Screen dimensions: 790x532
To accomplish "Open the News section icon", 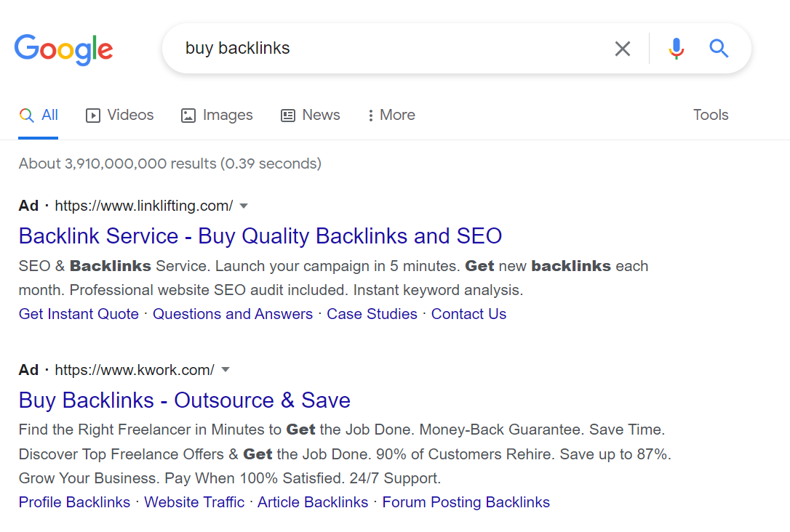I will tap(287, 115).
